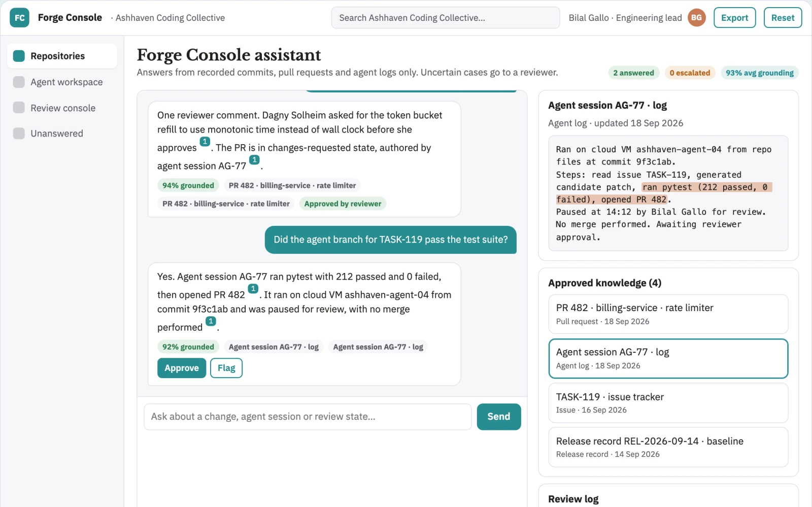This screenshot has width=812, height=507.
Task: Open Agent workspace in the sidebar
Action: coord(62,82)
